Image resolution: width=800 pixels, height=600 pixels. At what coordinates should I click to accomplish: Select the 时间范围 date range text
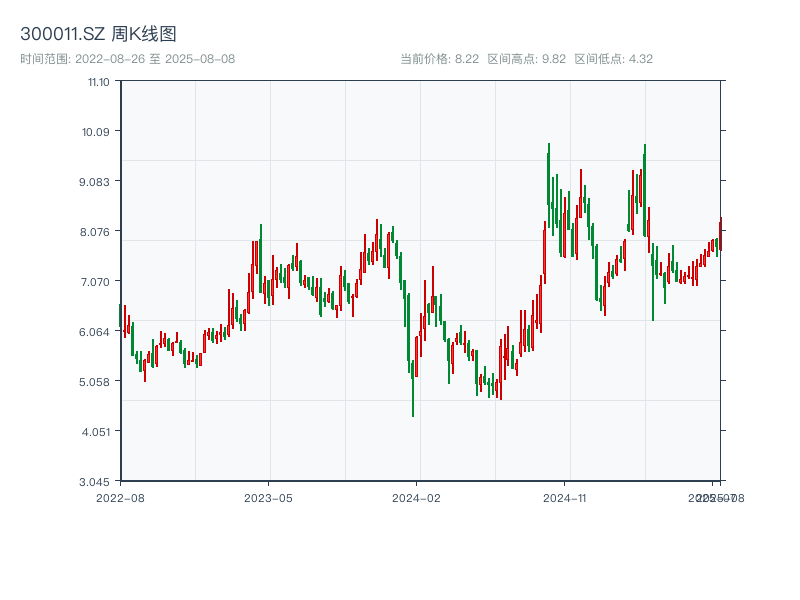[x=127, y=59]
